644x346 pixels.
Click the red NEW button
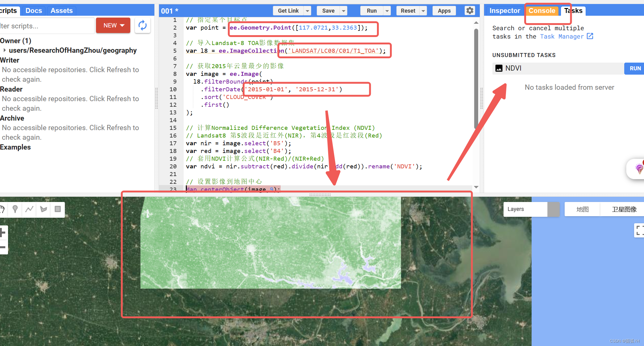coord(113,25)
